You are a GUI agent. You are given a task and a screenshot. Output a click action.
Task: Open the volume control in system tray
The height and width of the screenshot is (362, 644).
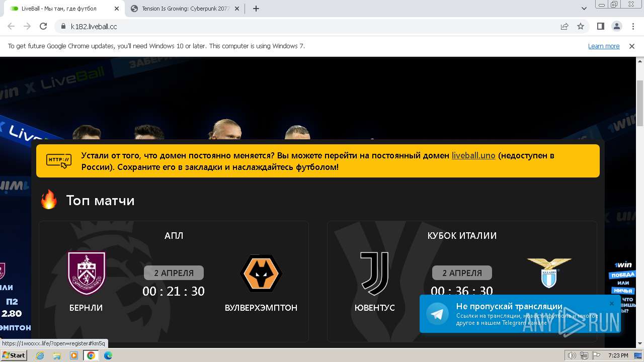(x=572, y=355)
